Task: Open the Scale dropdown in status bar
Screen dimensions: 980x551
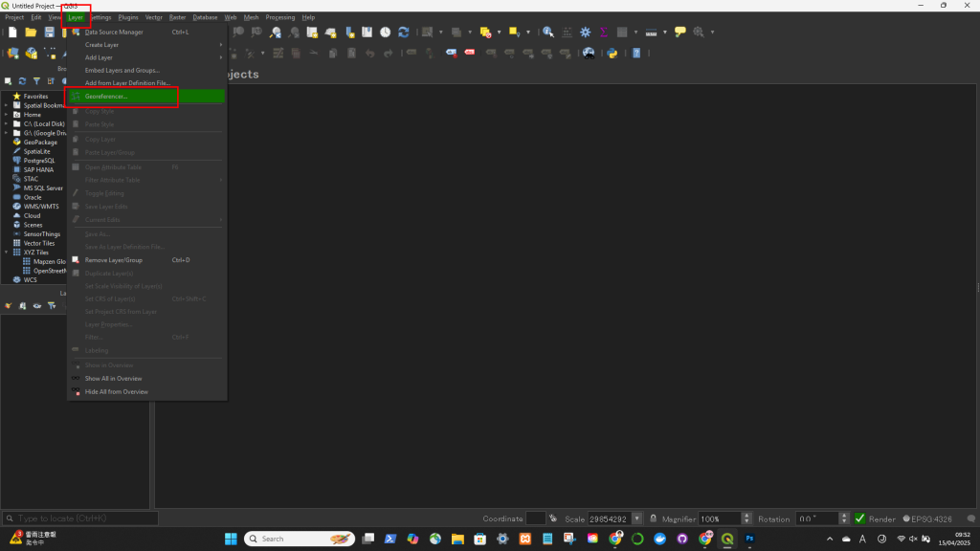Action: pos(637,518)
